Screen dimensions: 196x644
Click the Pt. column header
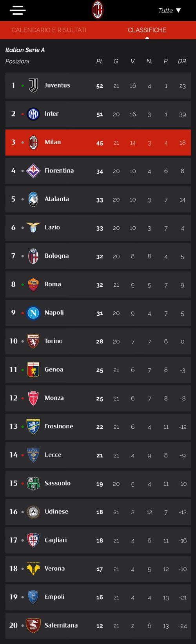100,62
